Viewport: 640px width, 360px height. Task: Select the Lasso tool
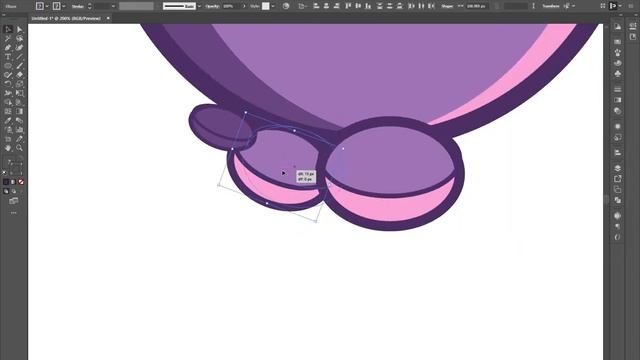(x=19, y=38)
